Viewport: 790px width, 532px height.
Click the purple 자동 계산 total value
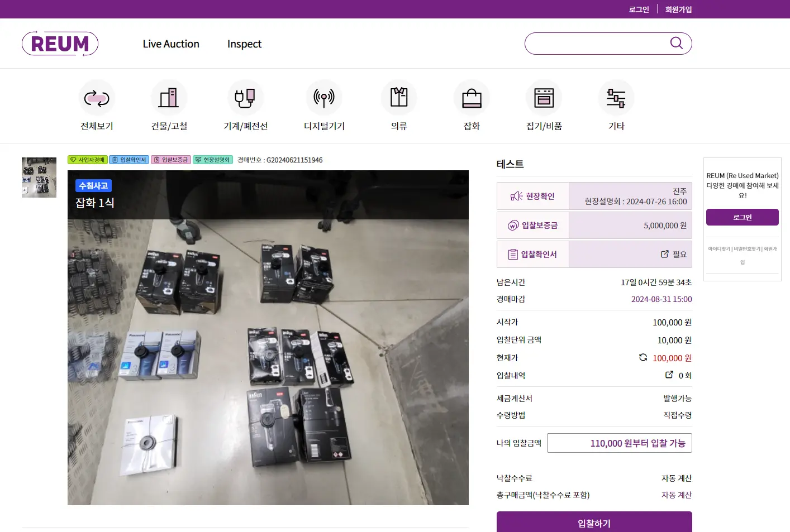(677, 495)
